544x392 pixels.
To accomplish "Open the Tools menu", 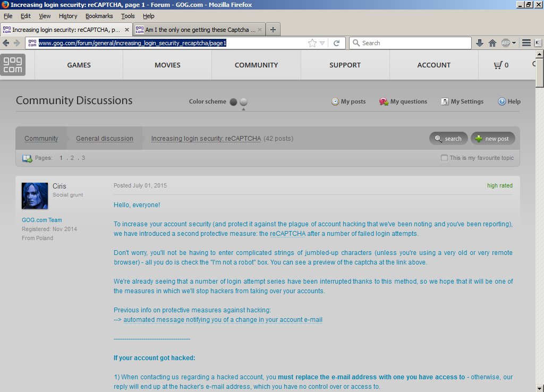I will coord(127,16).
